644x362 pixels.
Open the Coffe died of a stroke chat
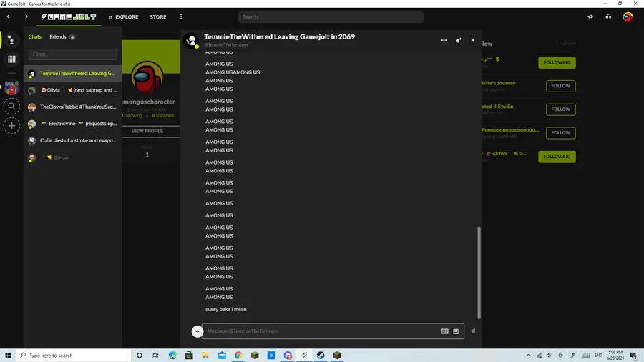tap(73, 140)
